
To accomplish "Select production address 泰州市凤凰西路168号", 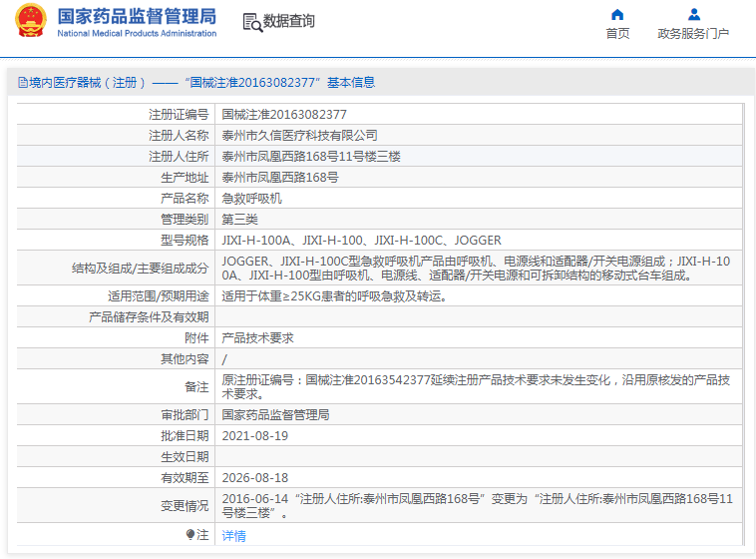I will (x=280, y=177).
